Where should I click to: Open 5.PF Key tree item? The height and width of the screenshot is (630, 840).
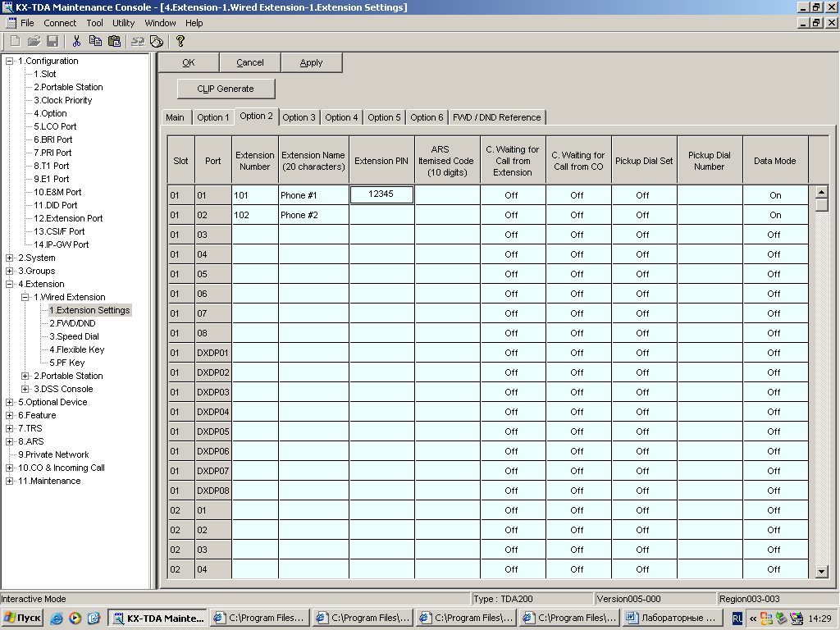(x=67, y=363)
